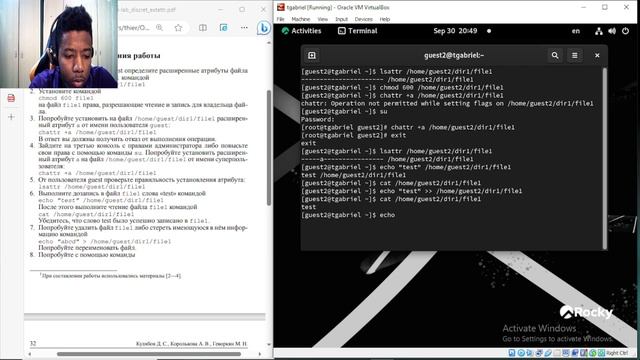Open search in the guest2@tgabriel terminal
Screen dimensions: 640x360
pyautogui.click(x=555, y=55)
